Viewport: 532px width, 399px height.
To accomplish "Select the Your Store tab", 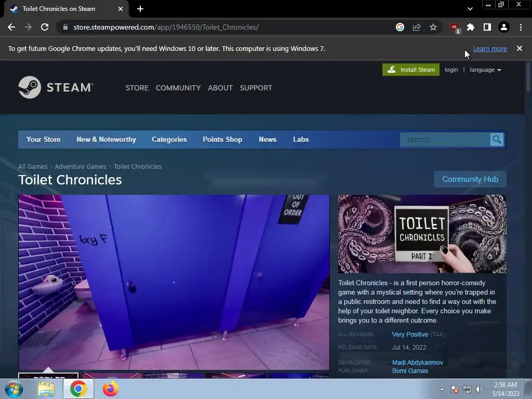I will pyautogui.click(x=44, y=139).
